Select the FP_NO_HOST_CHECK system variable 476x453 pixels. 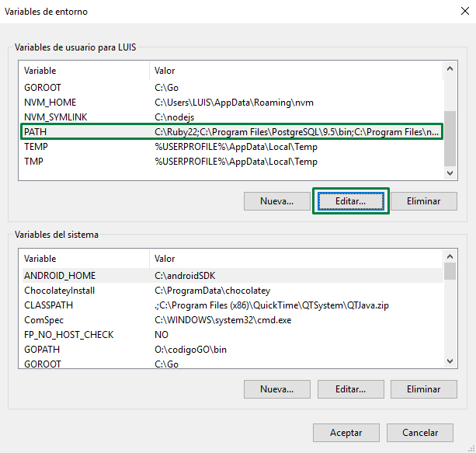click(232, 335)
